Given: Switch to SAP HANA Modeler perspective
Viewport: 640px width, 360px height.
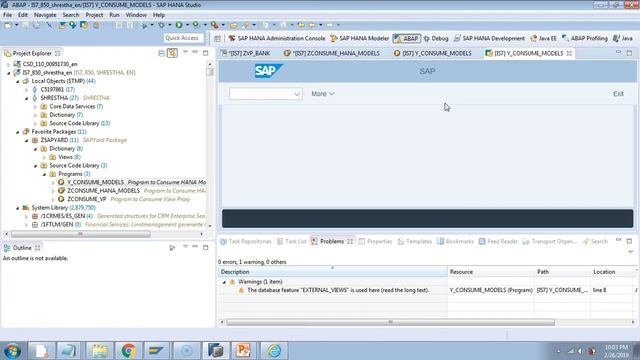Looking at the screenshot, I should tap(359, 38).
